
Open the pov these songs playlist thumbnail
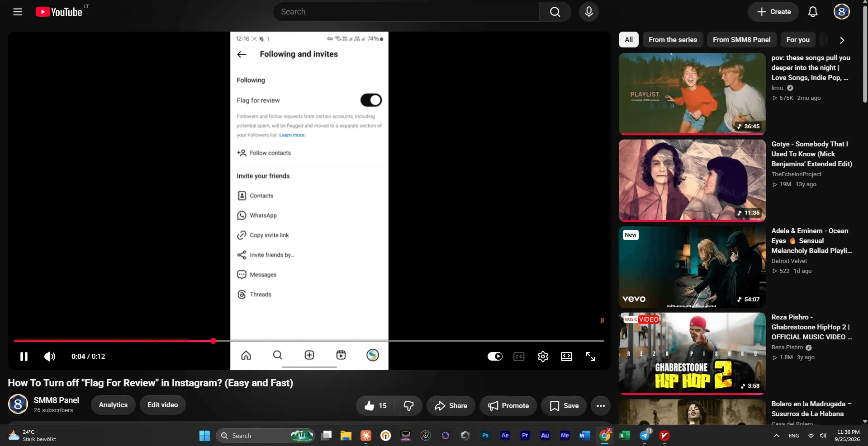692,94
